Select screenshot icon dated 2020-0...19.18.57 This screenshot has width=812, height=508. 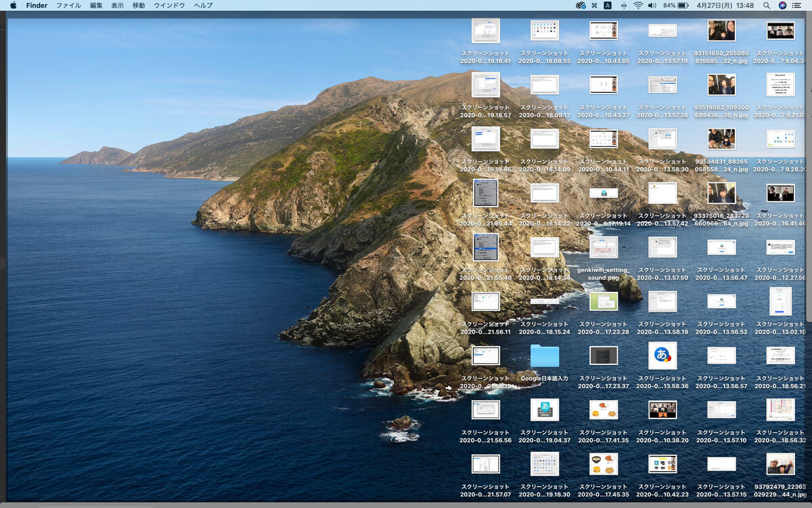[486, 85]
